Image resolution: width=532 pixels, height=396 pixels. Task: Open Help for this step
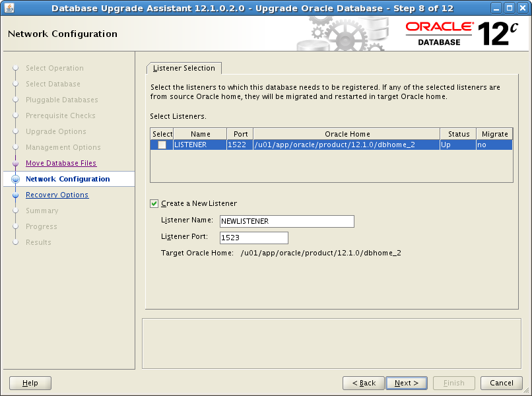click(x=30, y=383)
